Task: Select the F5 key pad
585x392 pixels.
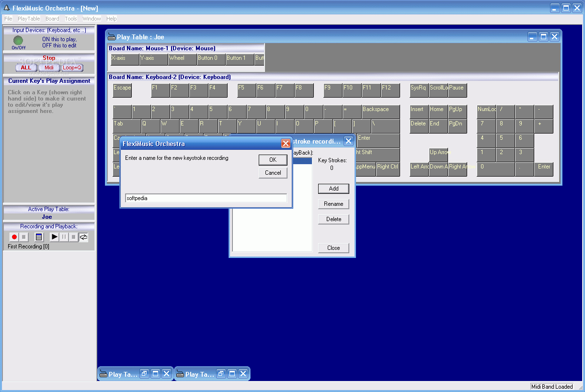Action: point(247,90)
